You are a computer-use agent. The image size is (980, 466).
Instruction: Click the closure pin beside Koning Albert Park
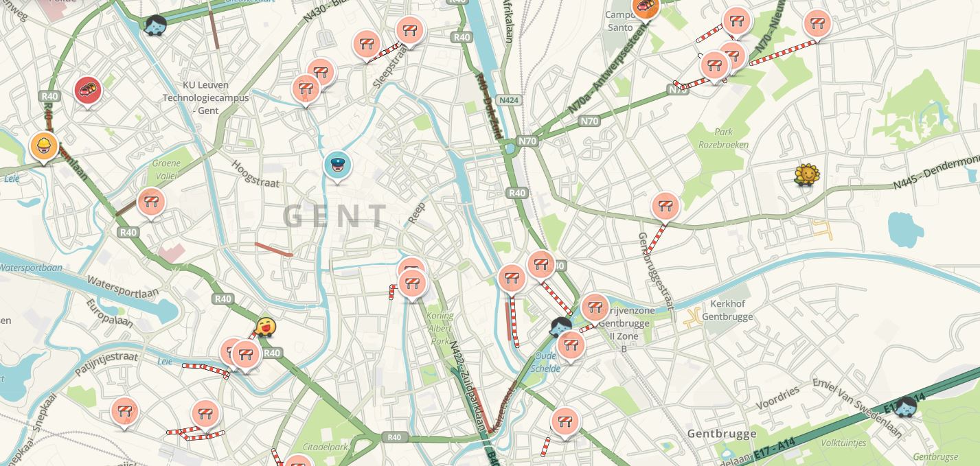(412, 283)
